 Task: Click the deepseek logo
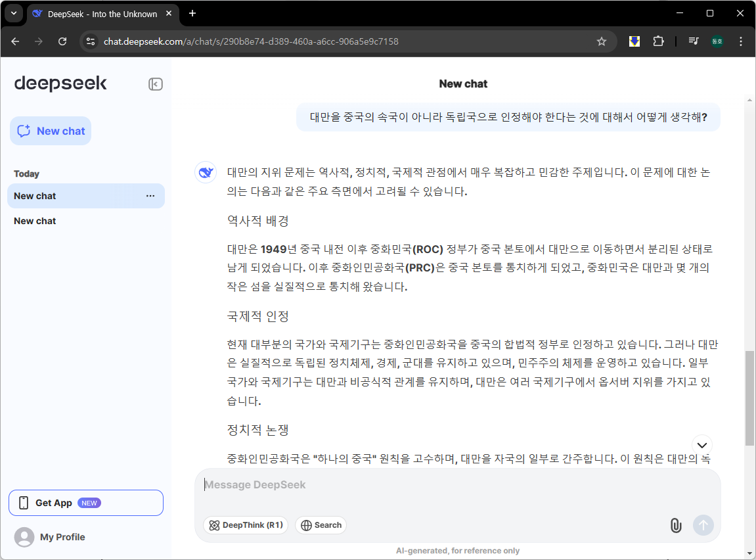tap(60, 83)
